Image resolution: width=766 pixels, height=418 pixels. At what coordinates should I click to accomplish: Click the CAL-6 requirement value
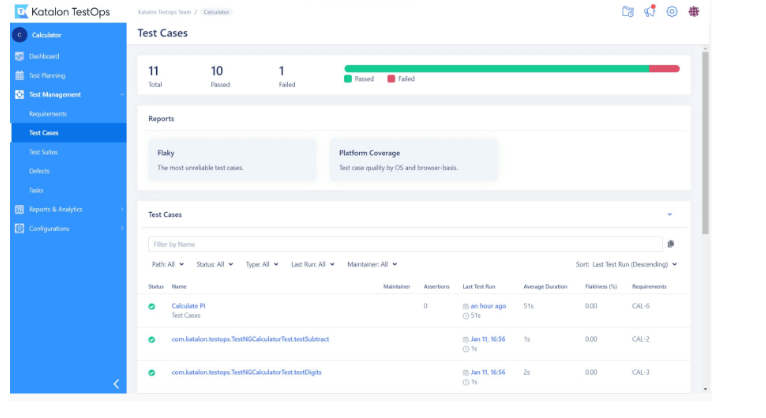(640, 306)
